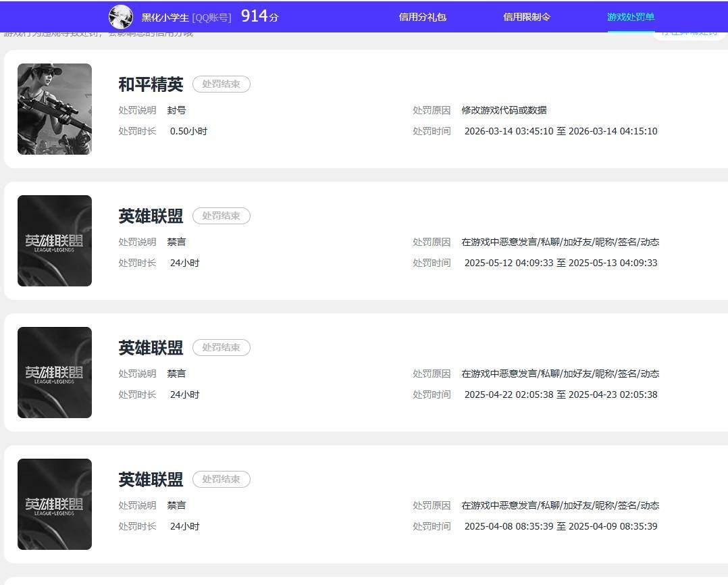Click the 处罚结束 badge in the 2025-04-08 record
The image size is (728, 585).
point(222,479)
